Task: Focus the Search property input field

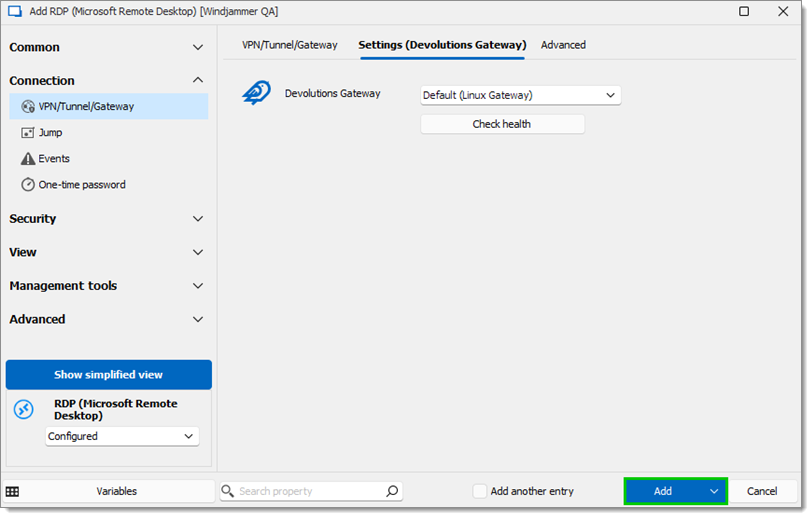Action: coord(311,491)
